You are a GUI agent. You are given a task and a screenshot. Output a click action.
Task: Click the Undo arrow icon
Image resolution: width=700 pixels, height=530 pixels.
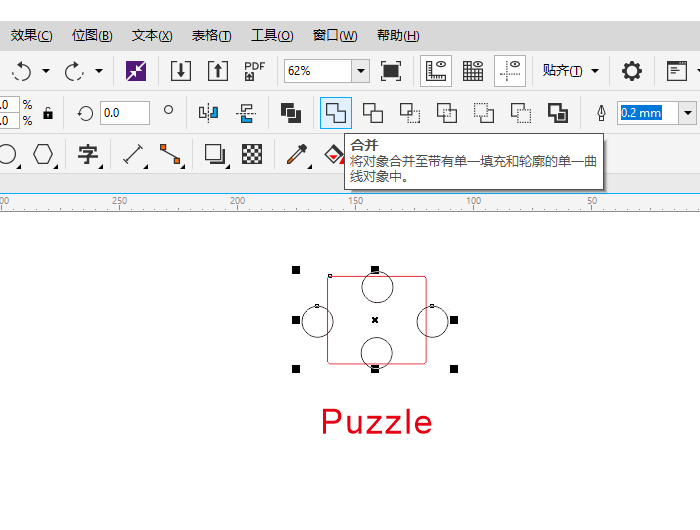point(21,71)
